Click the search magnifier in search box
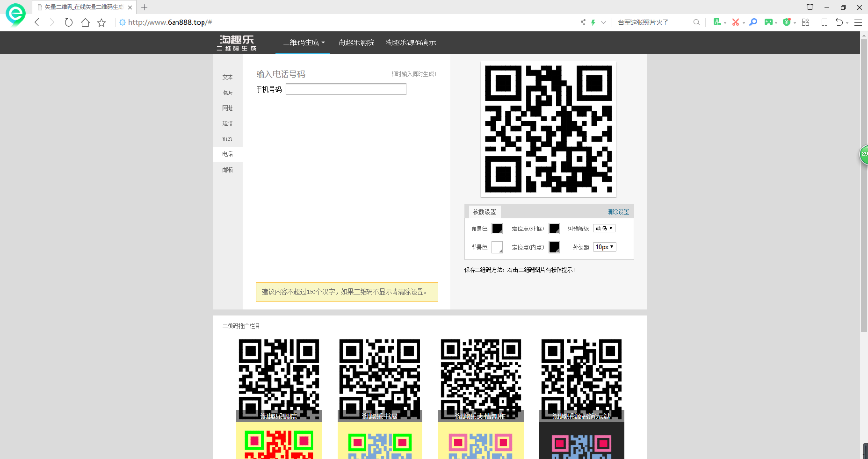Screen dimensions: 868x459 [697, 23]
